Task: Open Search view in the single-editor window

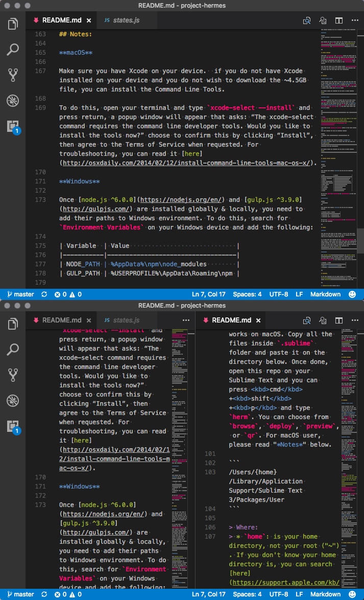Action: point(13,50)
